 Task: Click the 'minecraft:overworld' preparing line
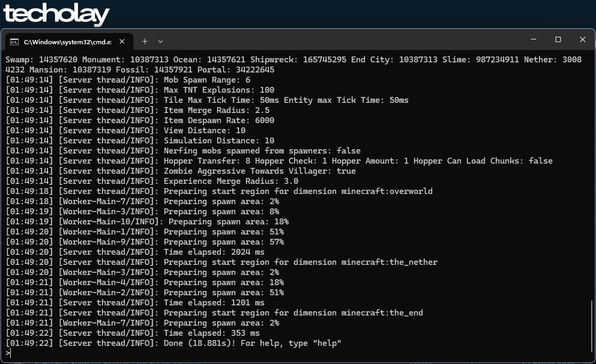click(x=219, y=191)
